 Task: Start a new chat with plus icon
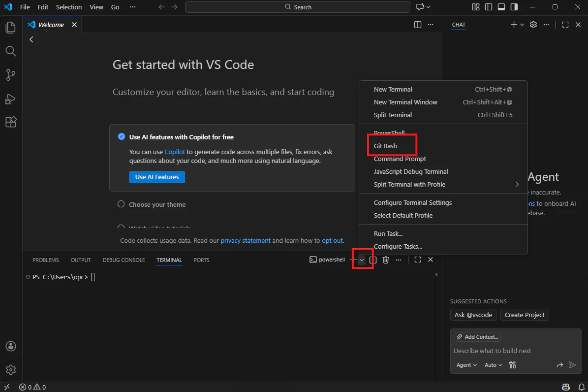(x=513, y=25)
